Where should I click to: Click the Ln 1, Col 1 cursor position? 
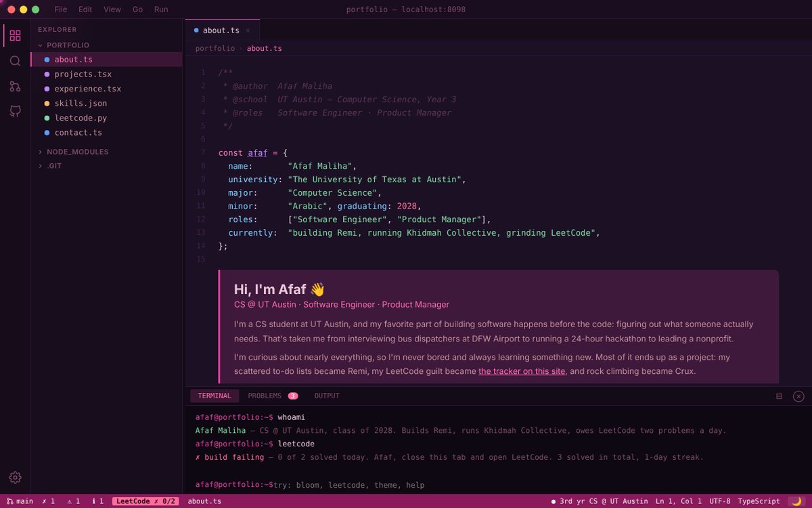679,501
